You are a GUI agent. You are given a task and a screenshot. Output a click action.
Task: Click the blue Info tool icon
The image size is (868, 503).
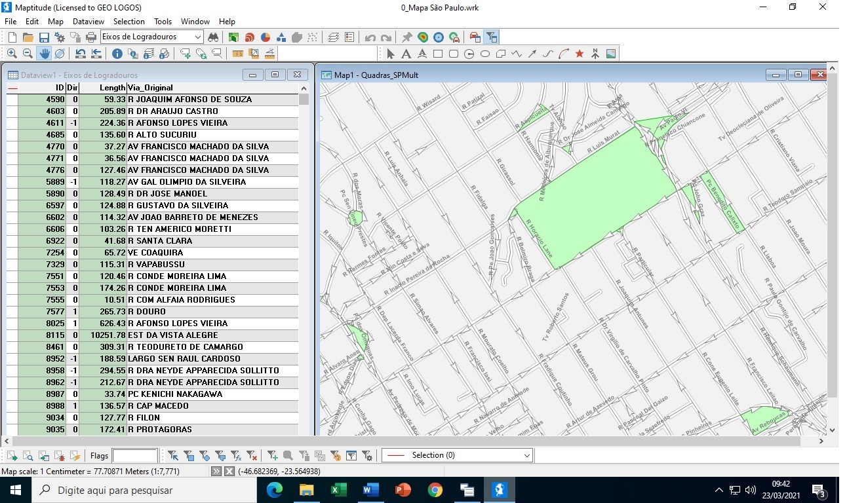(x=117, y=54)
